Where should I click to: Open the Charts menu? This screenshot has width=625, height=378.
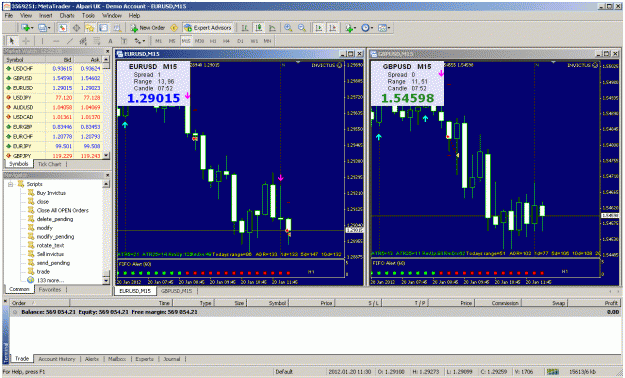67,16
